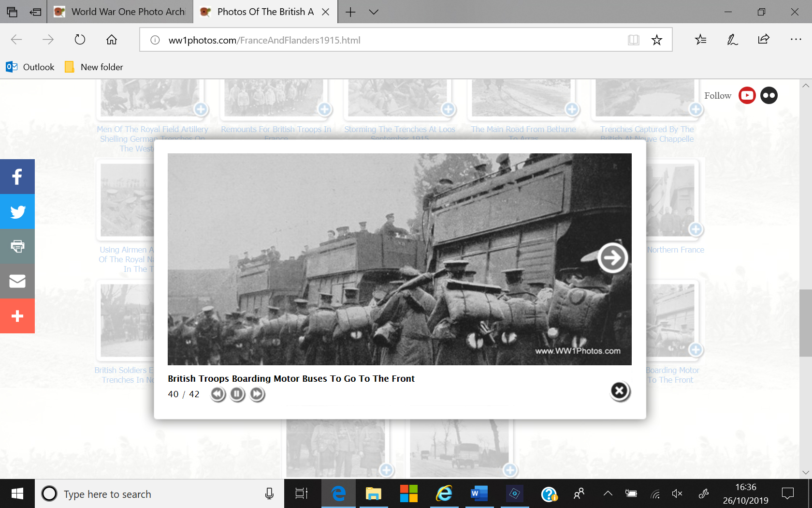Print the page via sidebar icon
Screen dimensions: 812x508
(17, 246)
